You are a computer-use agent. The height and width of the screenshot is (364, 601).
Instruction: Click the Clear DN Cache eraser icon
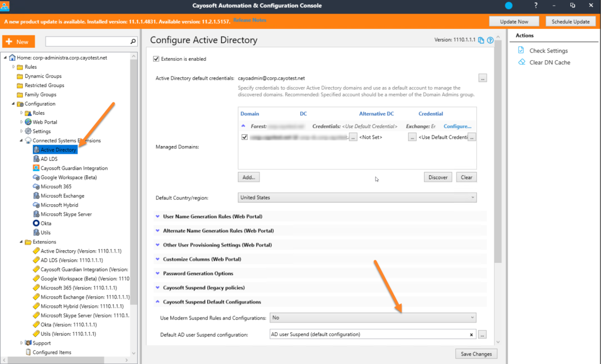tap(521, 61)
